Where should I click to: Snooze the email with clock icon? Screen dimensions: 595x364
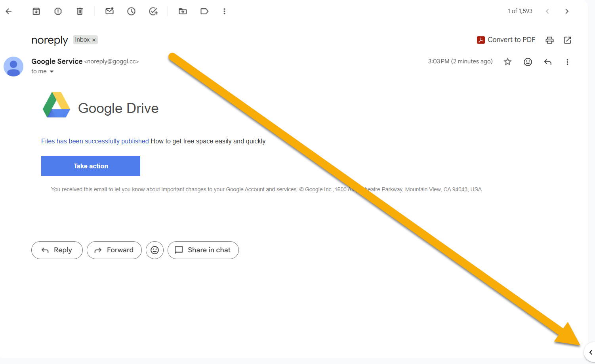[x=131, y=11]
